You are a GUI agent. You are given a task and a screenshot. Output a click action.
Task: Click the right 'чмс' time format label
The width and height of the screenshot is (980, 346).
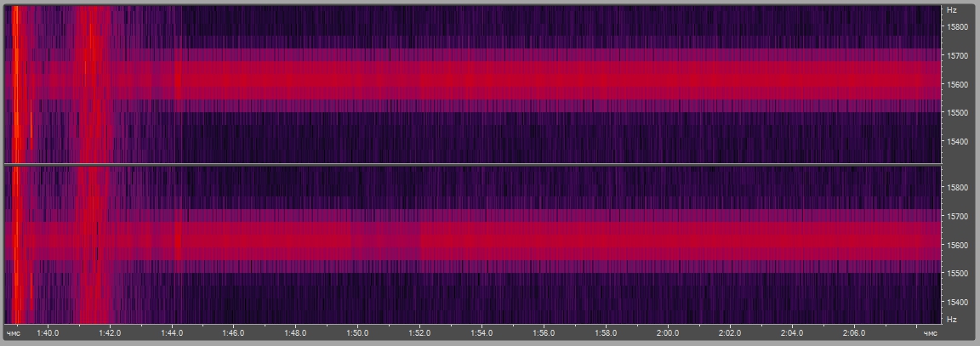tap(931, 333)
